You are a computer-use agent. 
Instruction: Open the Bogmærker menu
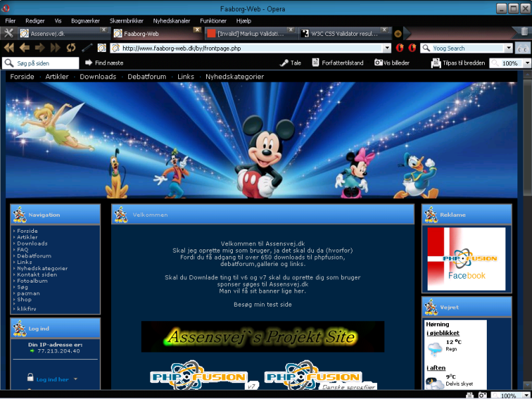click(85, 21)
